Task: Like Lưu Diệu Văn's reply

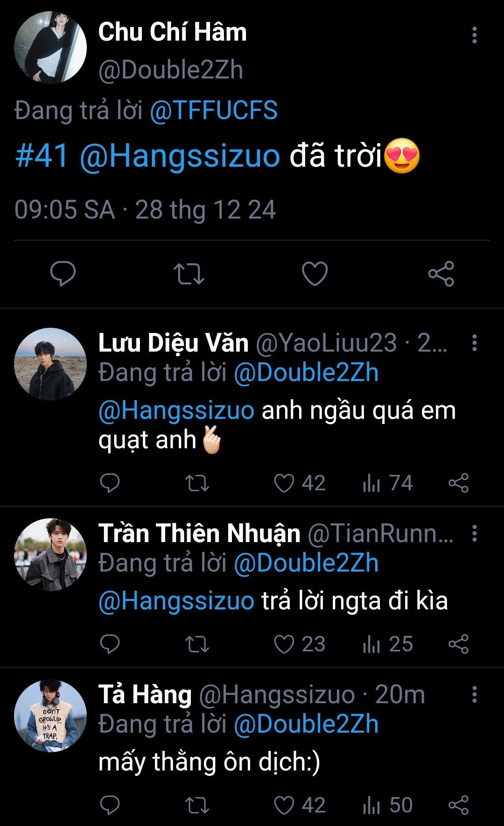Action: click(x=284, y=483)
